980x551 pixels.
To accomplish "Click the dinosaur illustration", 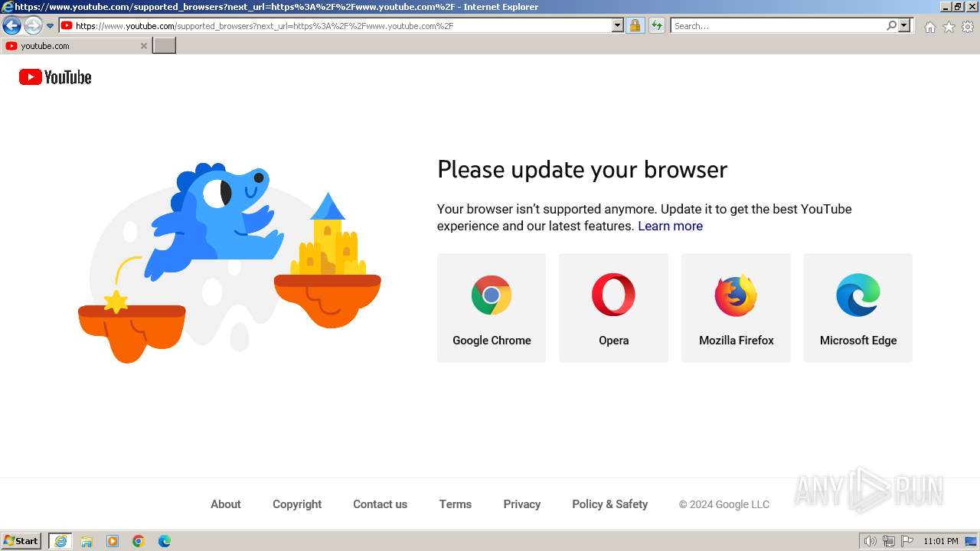I will 214,222.
